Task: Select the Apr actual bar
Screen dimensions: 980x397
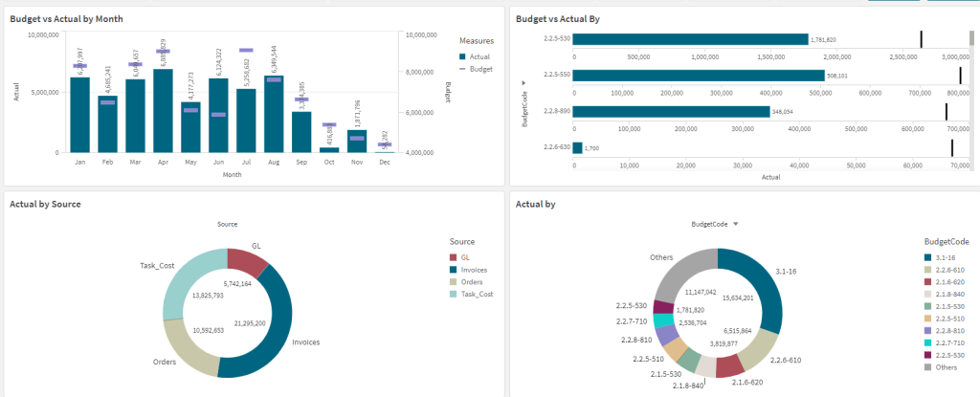Action: point(163,111)
